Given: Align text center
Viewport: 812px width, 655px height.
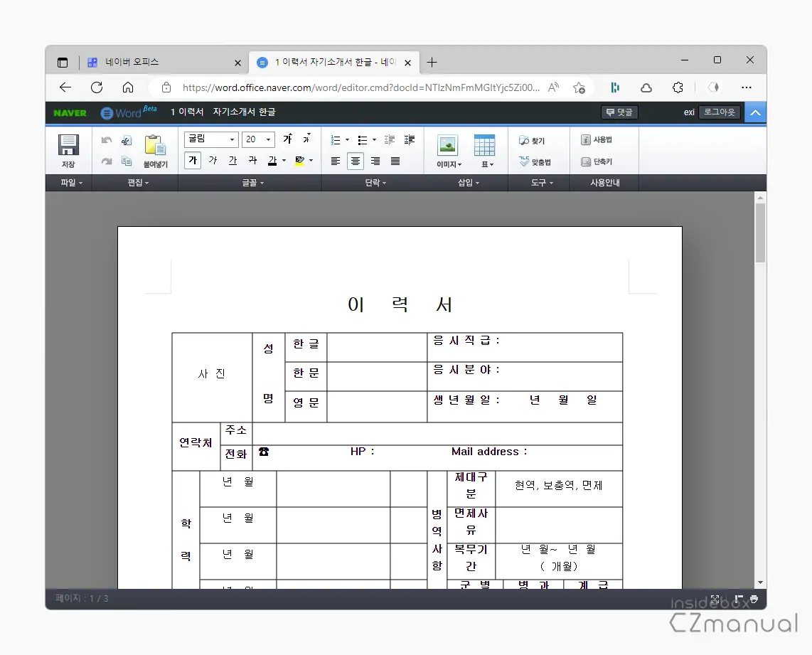Looking at the screenshot, I should (356, 161).
